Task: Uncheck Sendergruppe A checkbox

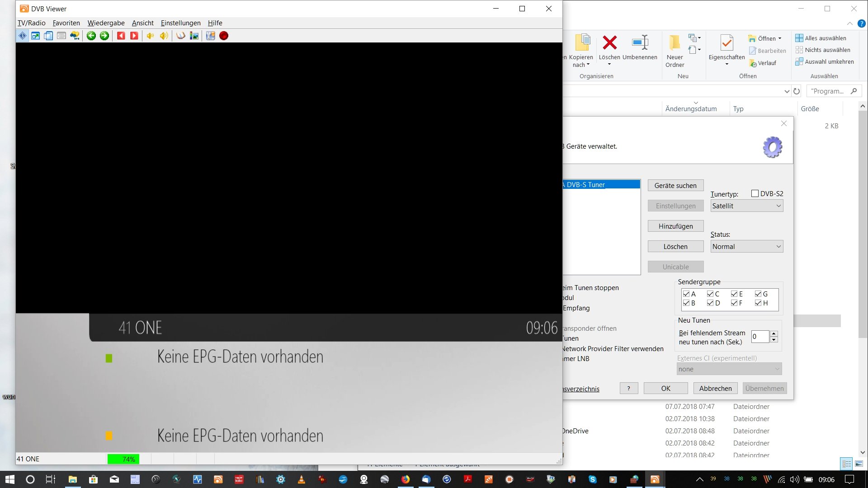Action: 686,294
